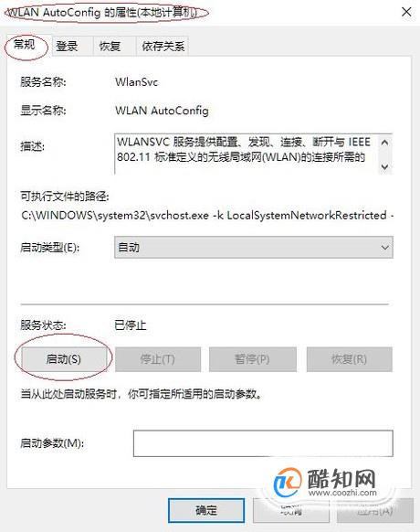Open the 恢复 tab next to 登录
Screen dimensions: 420x532
[x=110, y=46]
